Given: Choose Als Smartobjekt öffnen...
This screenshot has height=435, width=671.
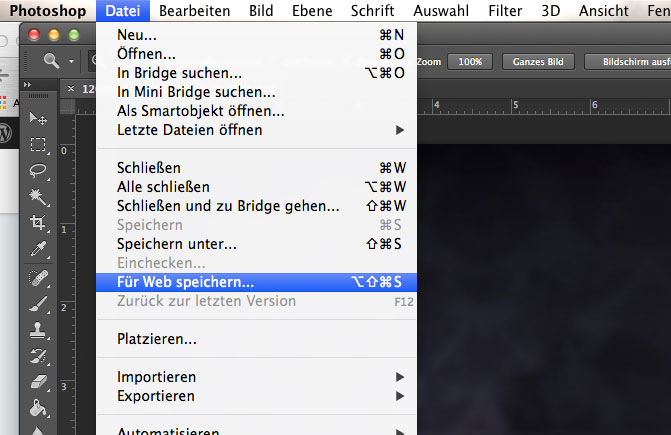Looking at the screenshot, I should pos(256,111).
